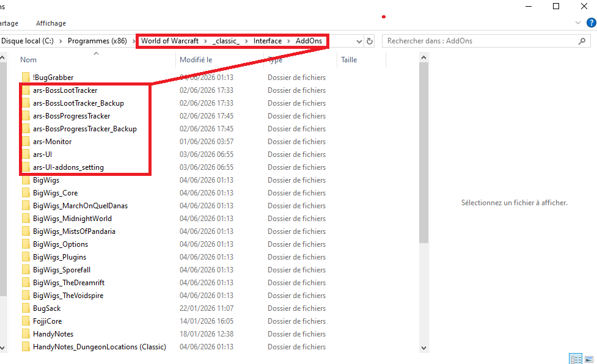Select ars-UI-addons_setting folder name
The height and width of the screenshot is (364, 597).
68,167
